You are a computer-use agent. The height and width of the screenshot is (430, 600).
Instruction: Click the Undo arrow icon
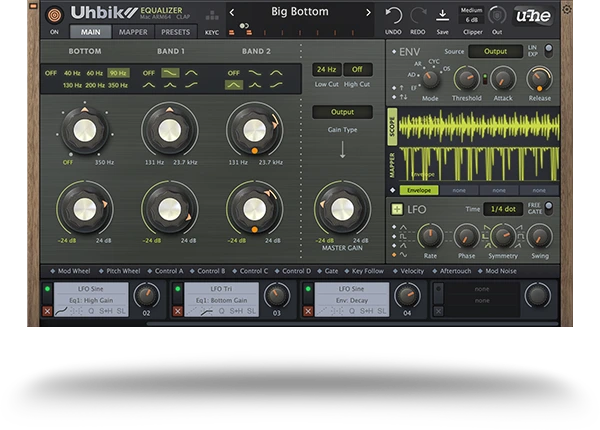393,14
